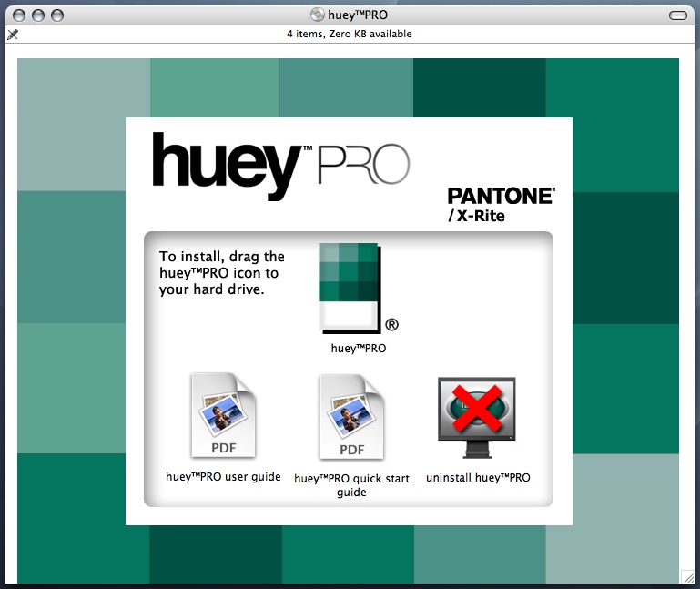Select the huey™PRO user guide PDF icon
Screen dimensions: 700x589
[x=223, y=416]
